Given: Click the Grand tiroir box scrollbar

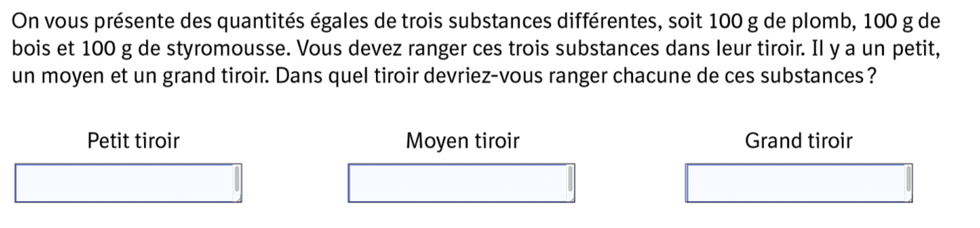Looking at the screenshot, I should pos(908,179).
